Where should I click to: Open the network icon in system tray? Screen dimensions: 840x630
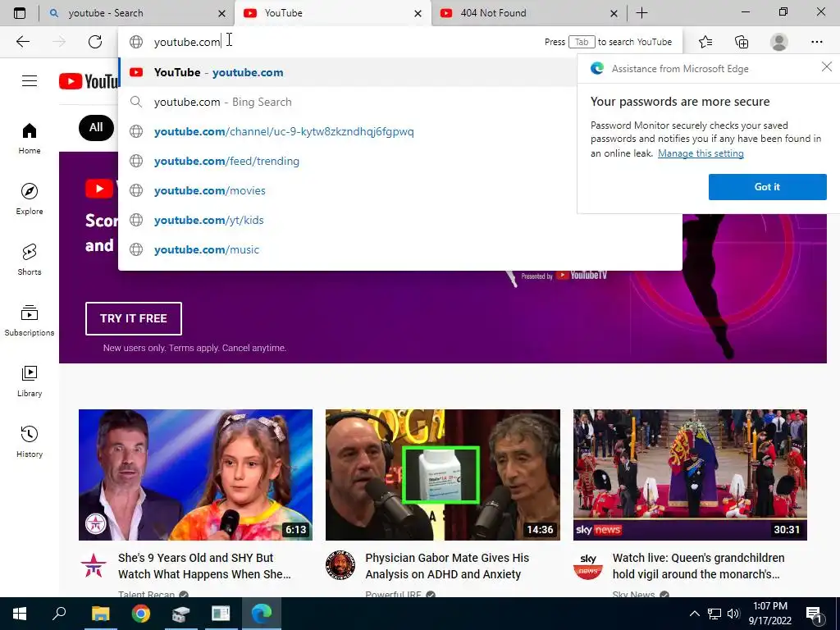[714, 614]
